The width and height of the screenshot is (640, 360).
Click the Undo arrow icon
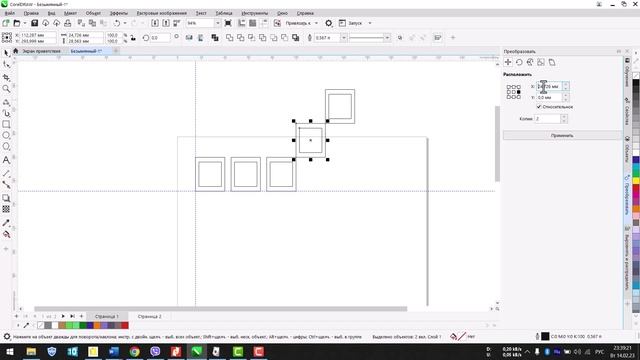[x=117, y=23]
